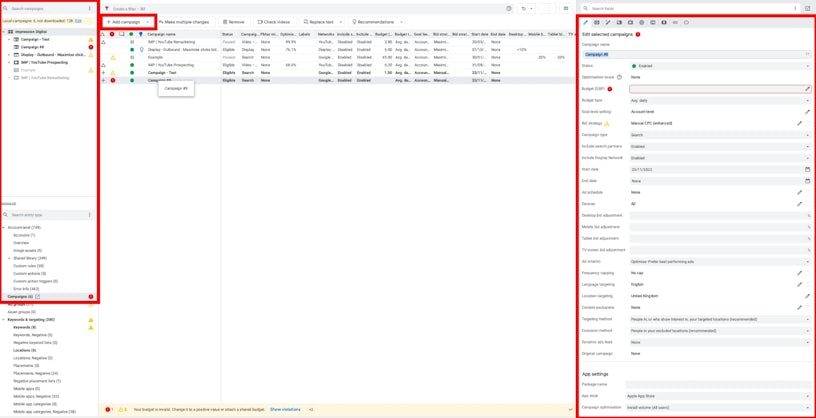The image size is (816, 418).
Task: Open the Status dropdown showing Enabled
Action: tap(718, 66)
